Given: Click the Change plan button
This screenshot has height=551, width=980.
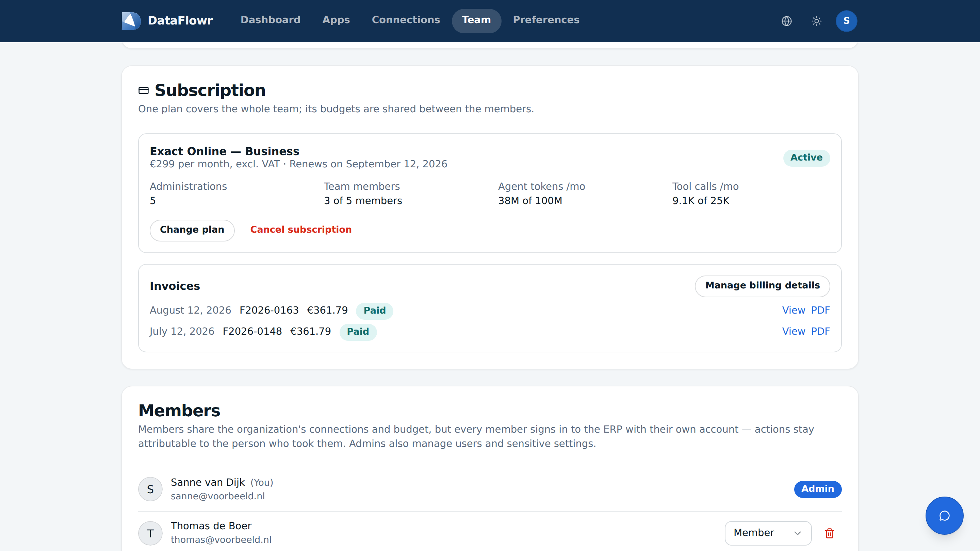Looking at the screenshot, I should click(x=192, y=230).
